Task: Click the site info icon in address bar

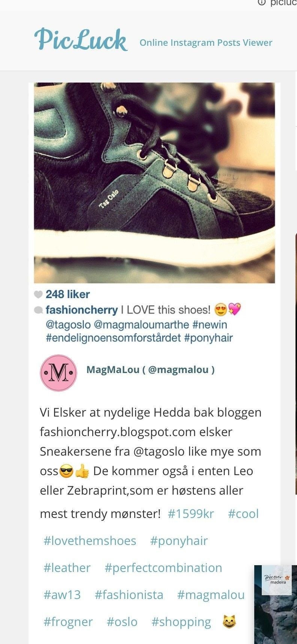Action: pyautogui.click(x=261, y=3)
